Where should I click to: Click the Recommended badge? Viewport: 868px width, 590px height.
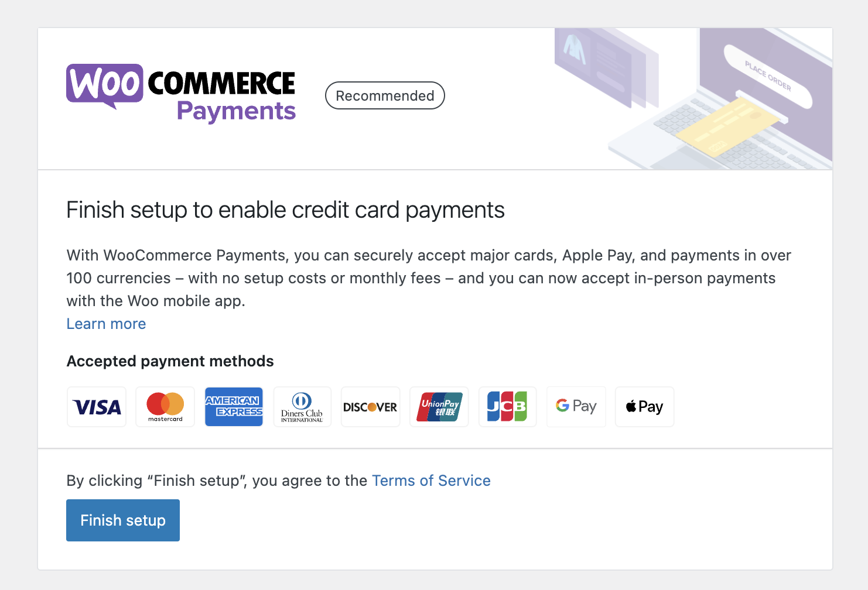point(385,96)
